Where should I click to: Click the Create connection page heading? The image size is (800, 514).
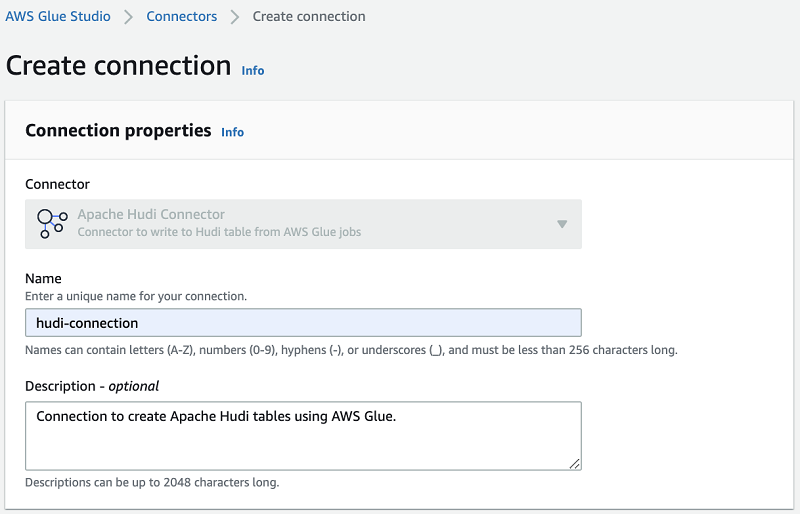(118, 66)
